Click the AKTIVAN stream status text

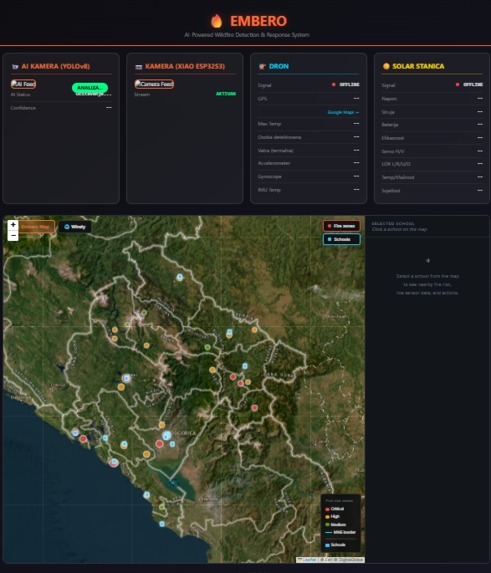coord(226,94)
